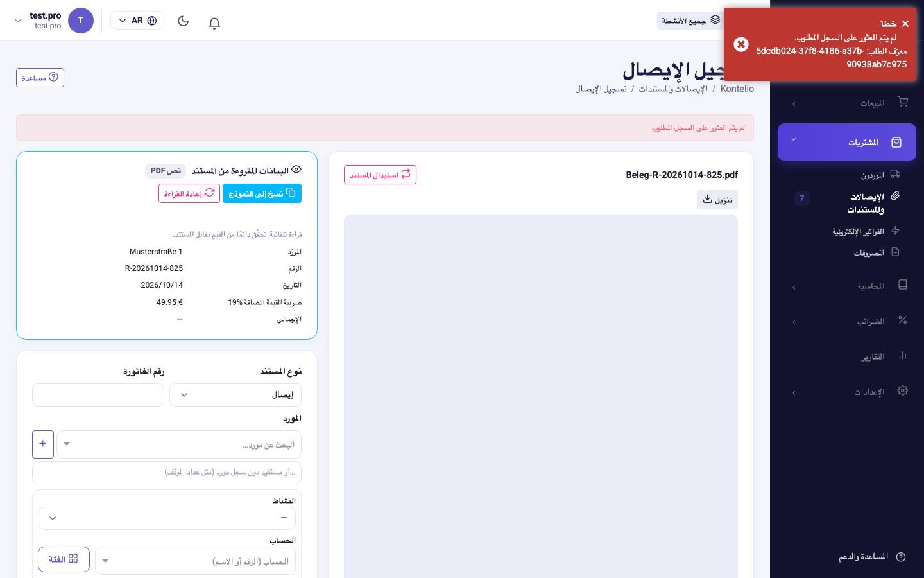The width and height of the screenshot is (924, 578).
Task: Click the user avatar T
Action: [81, 21]
